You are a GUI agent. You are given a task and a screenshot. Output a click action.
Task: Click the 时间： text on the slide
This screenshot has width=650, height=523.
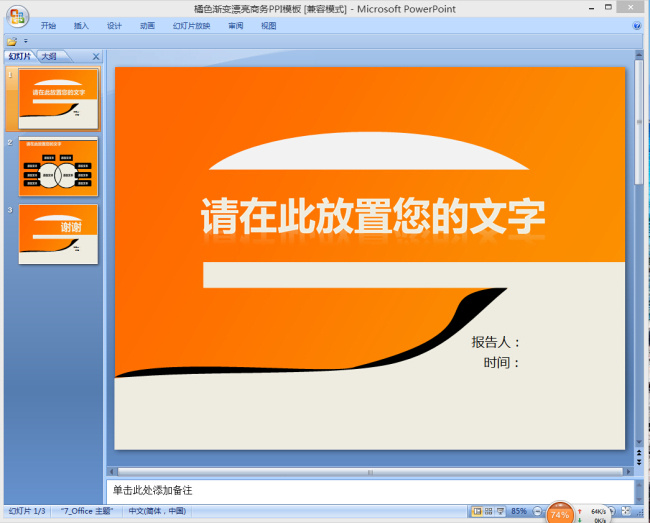[501, 363]
